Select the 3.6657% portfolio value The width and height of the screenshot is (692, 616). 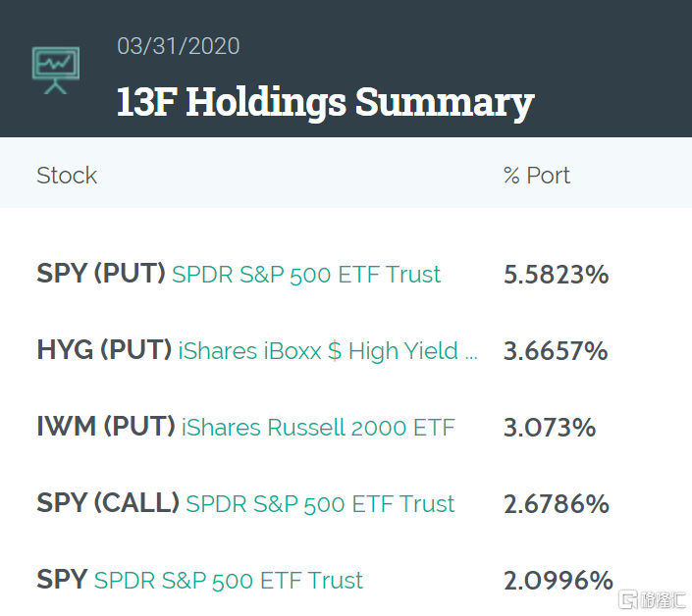point(556,351)
